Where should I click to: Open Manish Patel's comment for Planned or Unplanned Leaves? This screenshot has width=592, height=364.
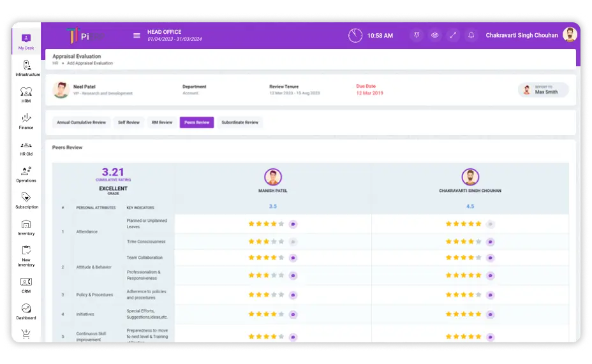tap(293, 224)
